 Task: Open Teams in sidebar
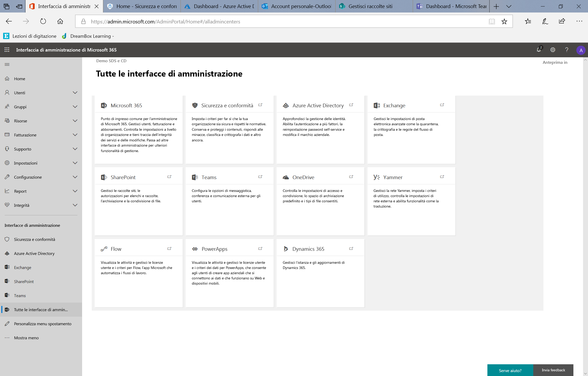41,296
